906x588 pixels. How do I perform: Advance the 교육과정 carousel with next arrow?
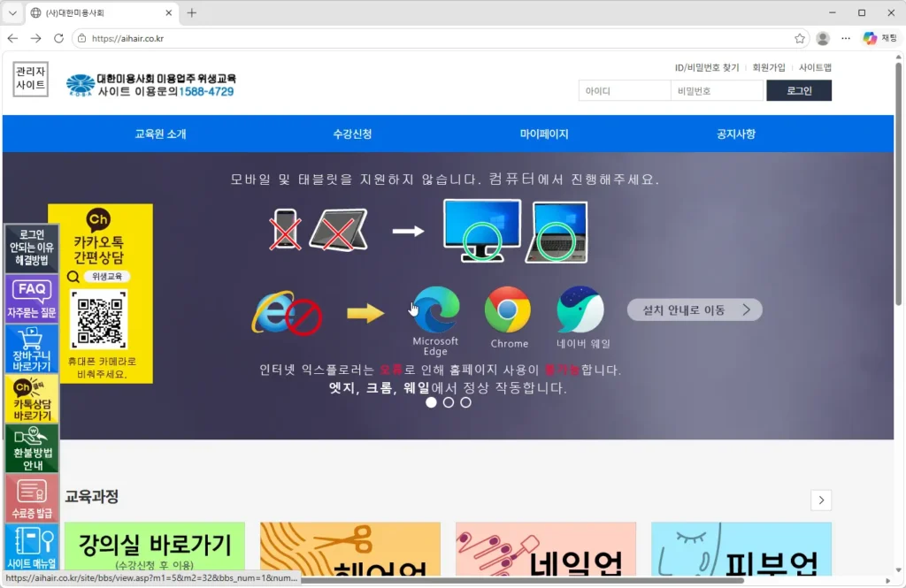(821, 500)
